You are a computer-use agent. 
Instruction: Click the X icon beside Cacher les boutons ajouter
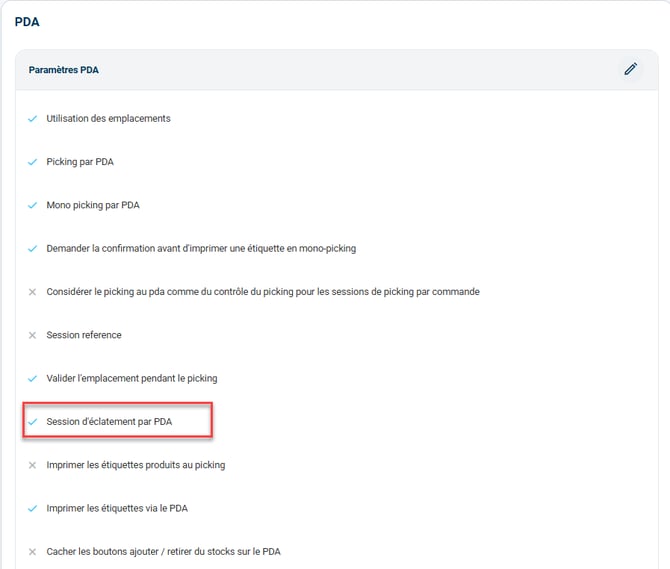32,551
